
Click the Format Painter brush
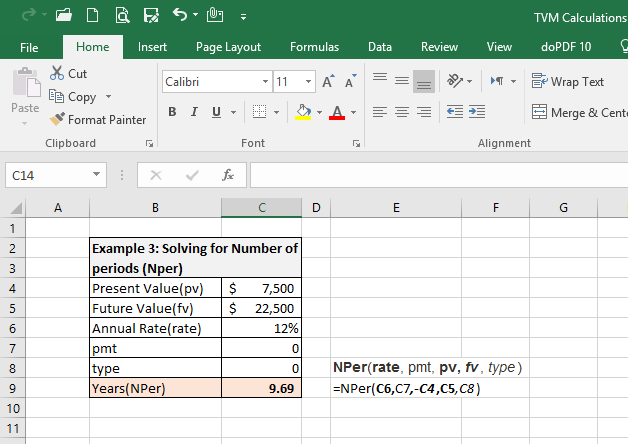pyautogui.click(x=97, y=119)
